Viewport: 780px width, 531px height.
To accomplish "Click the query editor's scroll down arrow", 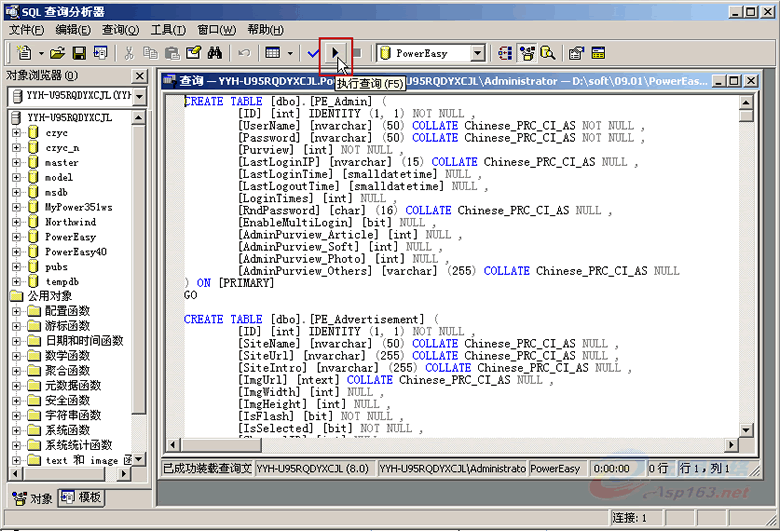I will click(x=746, y=430).
